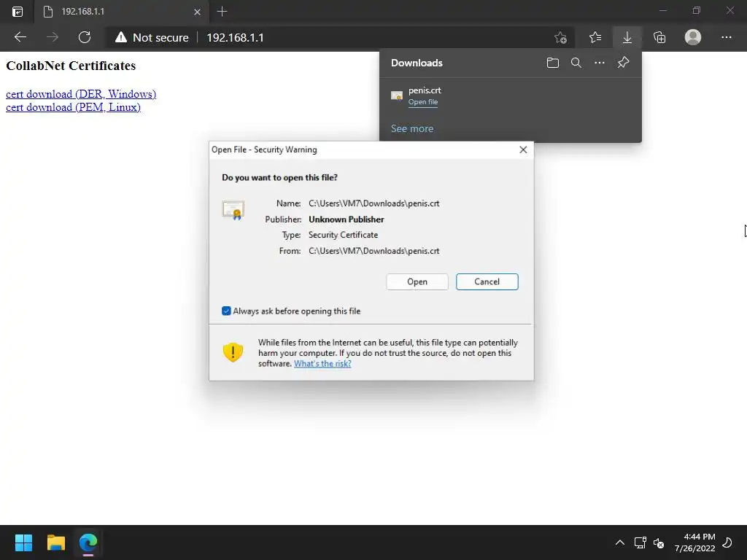Add this page to favorites star
The width and height of the screenshot is (747, 560).
click(561, 38)
